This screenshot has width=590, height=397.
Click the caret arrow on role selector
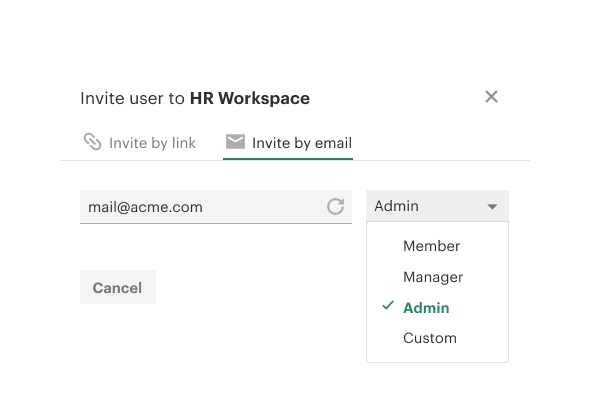pyautogui.click(x=492, y=207)
